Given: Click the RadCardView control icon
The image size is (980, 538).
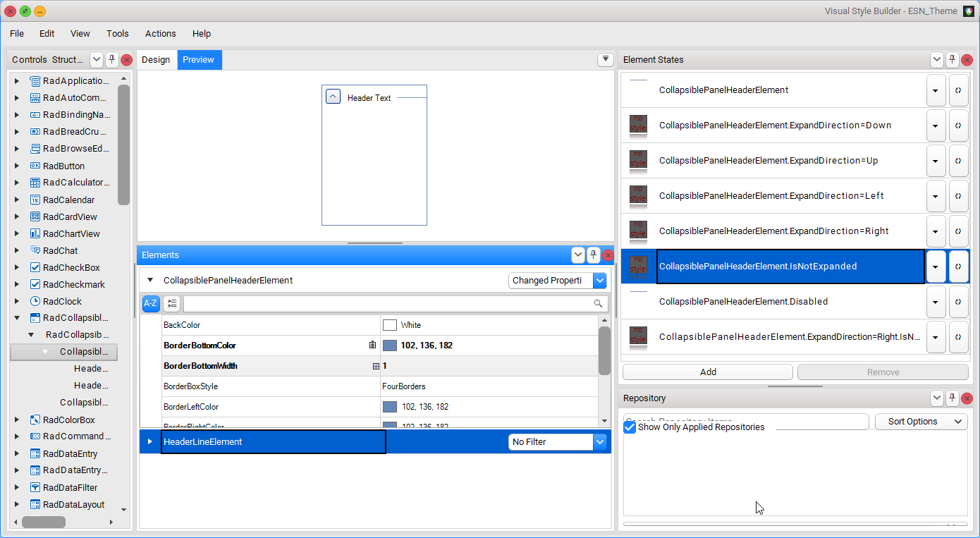Looking at the screenshot, I should (35, 216).
